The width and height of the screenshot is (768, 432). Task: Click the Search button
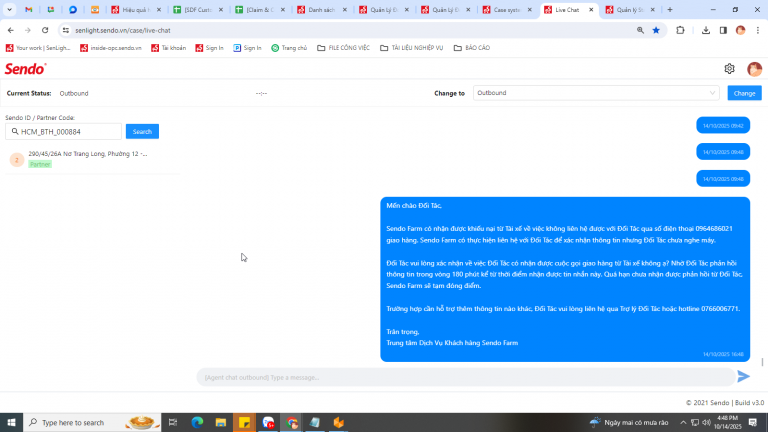pyautogui.click(x=142, y=131)
